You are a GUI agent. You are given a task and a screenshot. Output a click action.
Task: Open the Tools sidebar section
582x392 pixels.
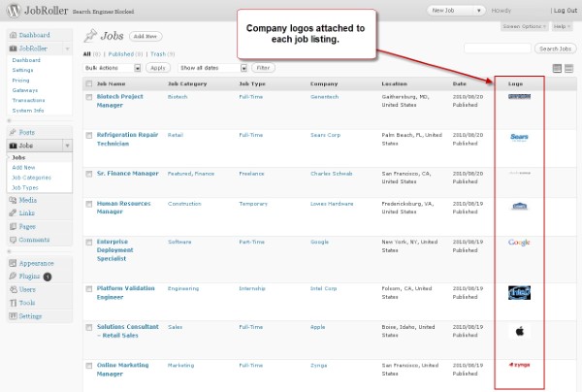27,303
